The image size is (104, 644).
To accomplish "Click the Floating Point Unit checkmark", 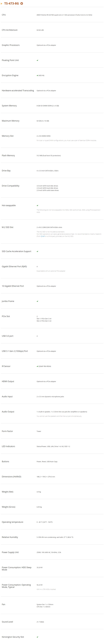I will point(37,60).
